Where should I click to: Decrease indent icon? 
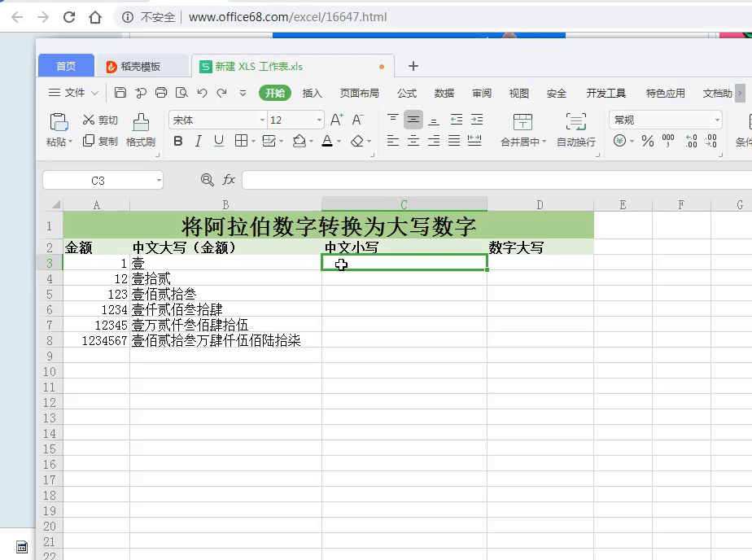pos(456,120)
